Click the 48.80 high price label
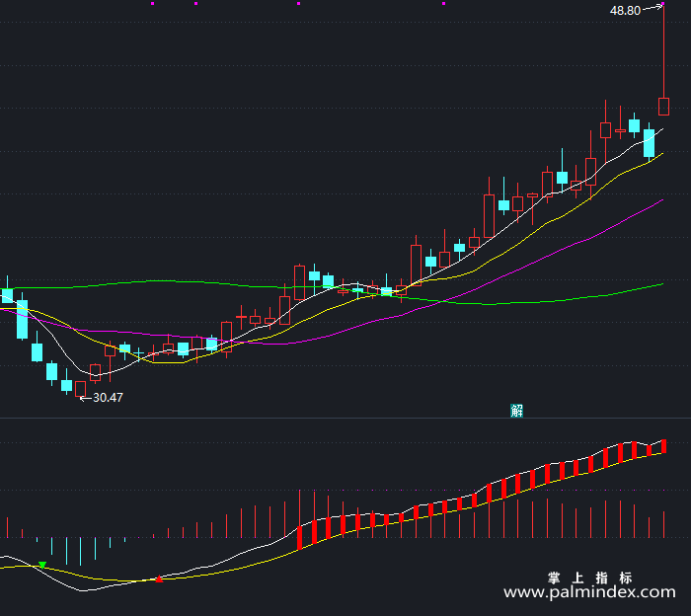Screen dimensions: 691x616 pos(625,11)
